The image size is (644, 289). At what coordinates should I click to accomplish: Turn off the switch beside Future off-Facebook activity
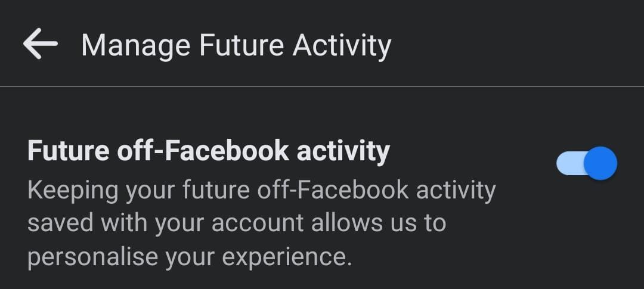click(x=587, y=163)
